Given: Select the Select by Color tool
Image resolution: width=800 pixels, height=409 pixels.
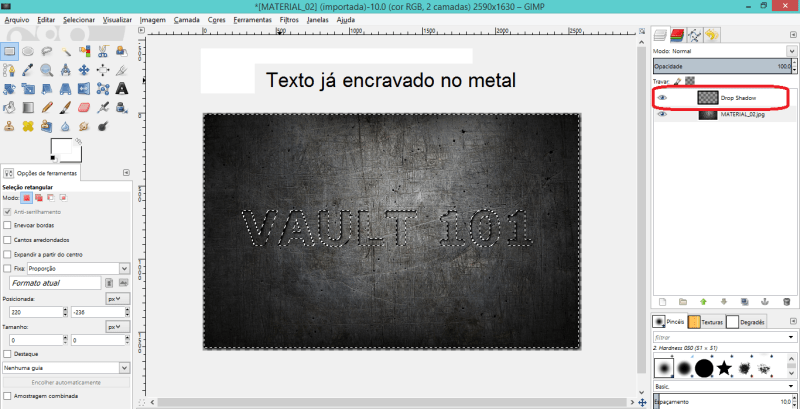Looking at the screenshot, I should tap(84, 51).
